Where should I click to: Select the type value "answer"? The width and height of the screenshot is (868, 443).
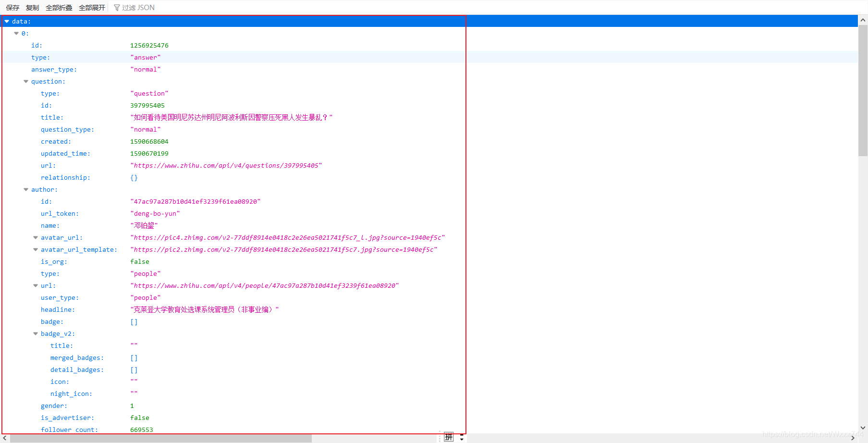pyautogui.click(x=146, y=57)
